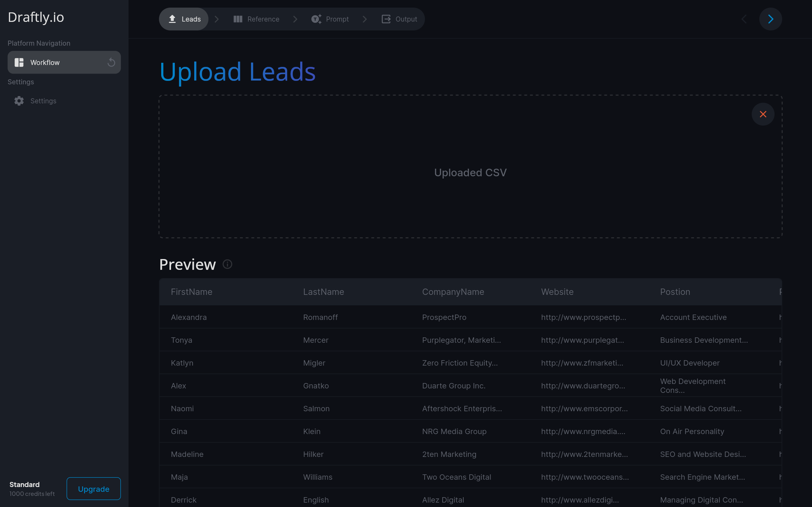Show the Preview info tooltip icon
The width and height of the screenshot is (812, 507).
click(228, 264)
